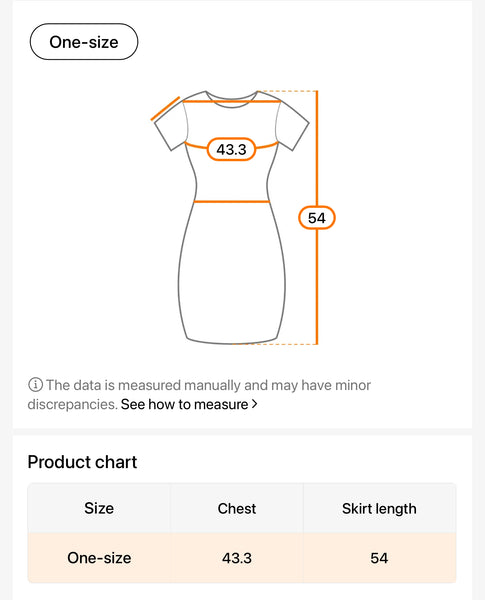This screenshot has width=485, height=600.
Task: Click the orange shoulder width line
Action: point(232,101)
